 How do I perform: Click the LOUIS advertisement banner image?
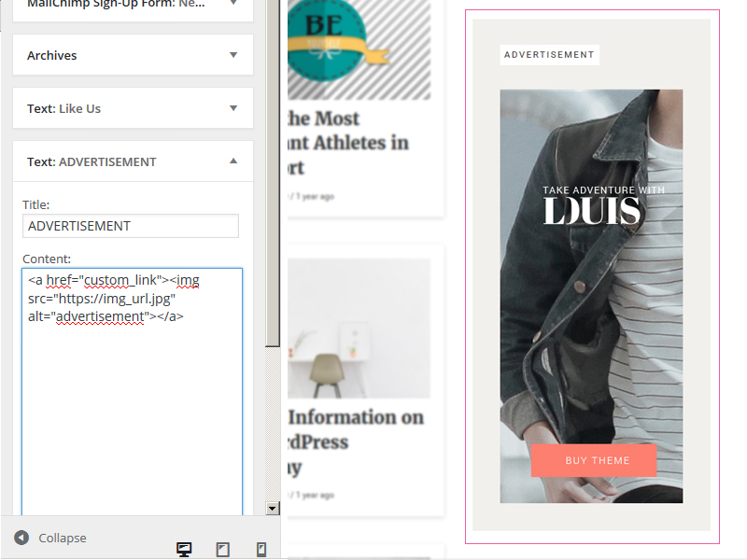(591, 296)
